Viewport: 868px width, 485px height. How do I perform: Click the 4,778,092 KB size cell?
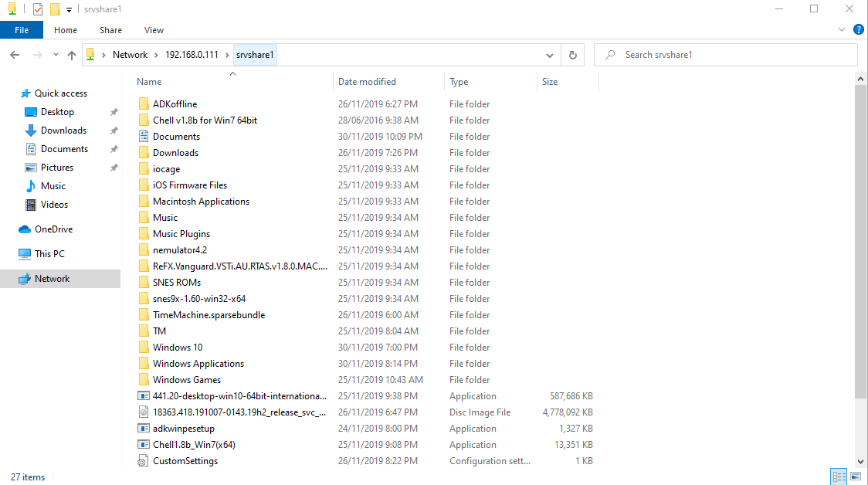click(568, 412)
